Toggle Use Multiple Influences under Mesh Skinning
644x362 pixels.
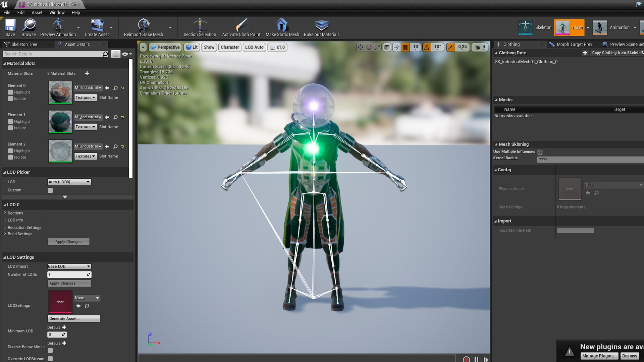(x=540, y=152)
